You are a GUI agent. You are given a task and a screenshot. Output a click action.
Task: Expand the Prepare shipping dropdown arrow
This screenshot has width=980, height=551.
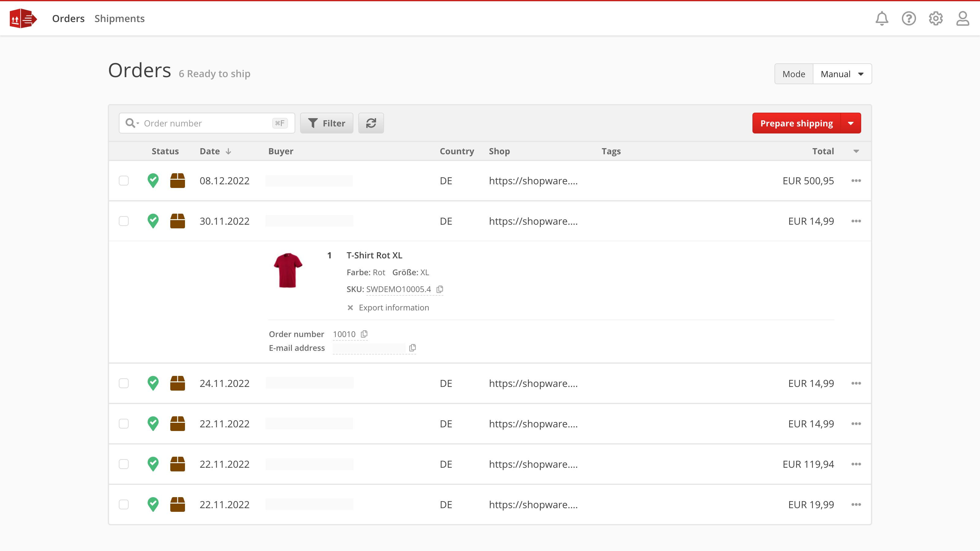point(851,123)
